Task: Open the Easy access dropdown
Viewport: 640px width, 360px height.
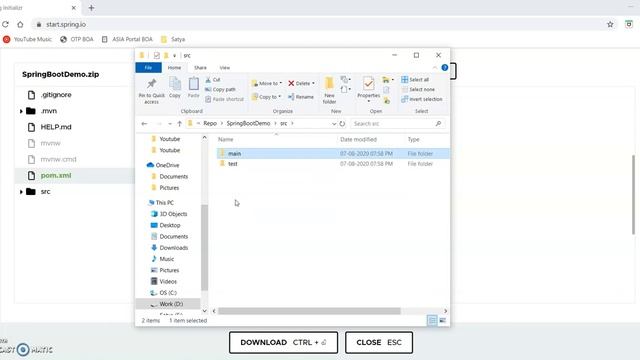Action: pos(345,89)
